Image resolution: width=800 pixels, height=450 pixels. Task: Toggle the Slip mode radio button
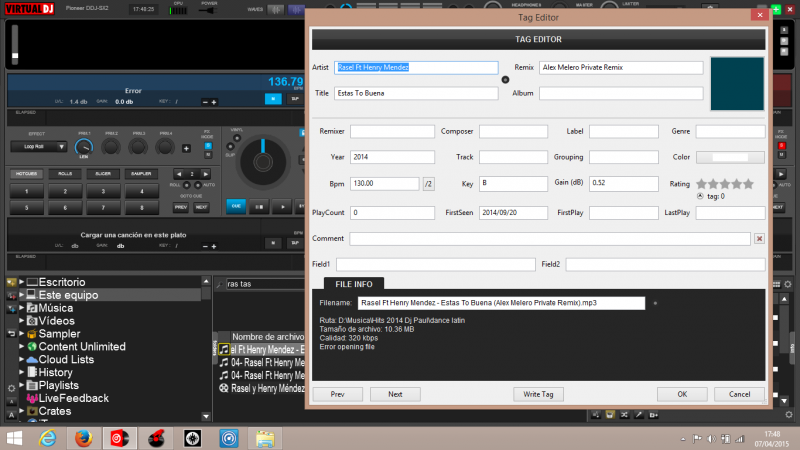(230, 147)
